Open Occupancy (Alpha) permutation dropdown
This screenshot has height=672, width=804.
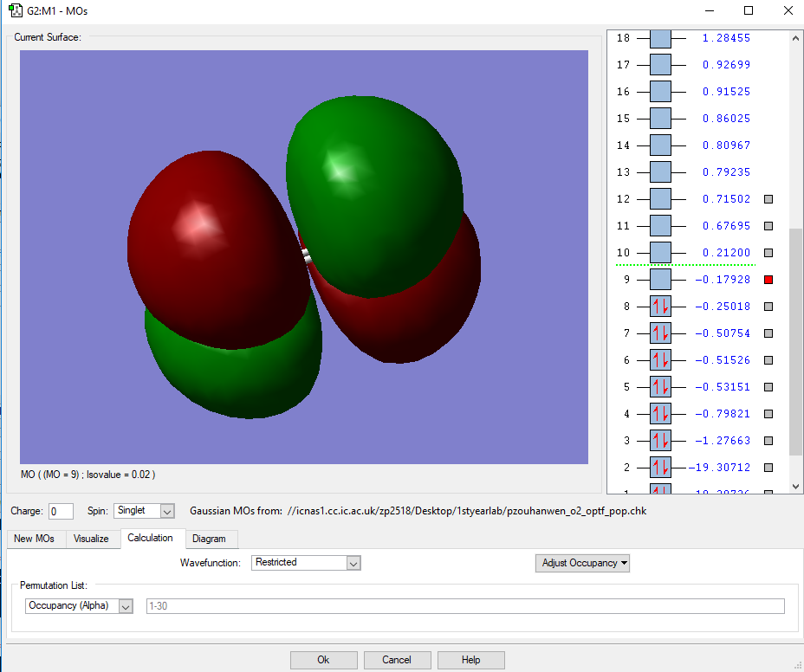tap(78, 606)
